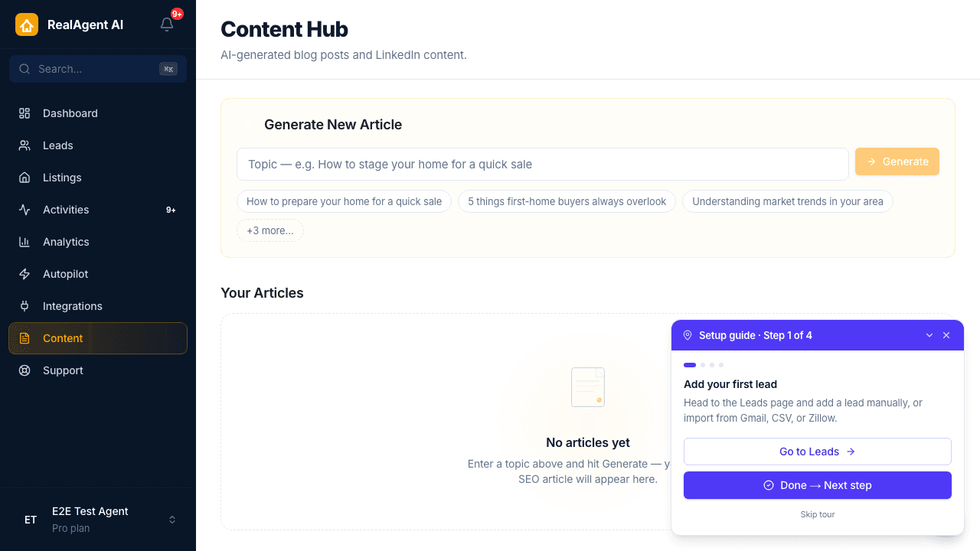The image size is (980, 551).
Task: Select the Dashboard icon in the sidebar
Action: coord(24,113)
